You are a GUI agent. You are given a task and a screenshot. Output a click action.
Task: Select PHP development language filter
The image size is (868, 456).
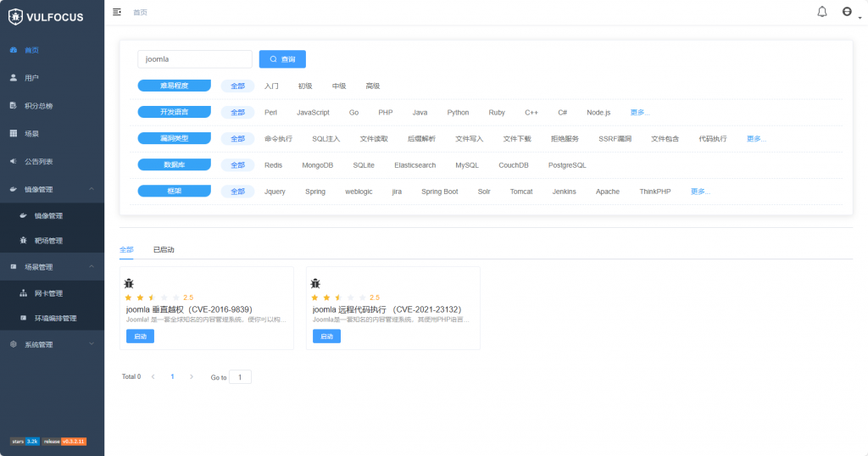[x=385, y=113]
